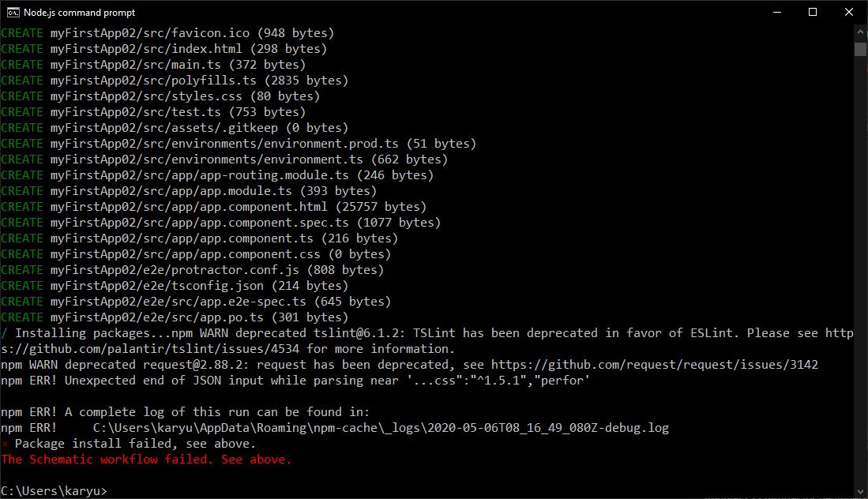Click the app.component.html CREATE line

pos(214,207)
